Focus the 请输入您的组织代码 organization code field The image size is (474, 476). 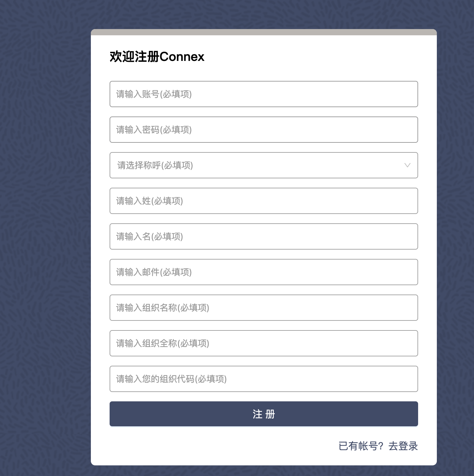click(x=264, y=379)
